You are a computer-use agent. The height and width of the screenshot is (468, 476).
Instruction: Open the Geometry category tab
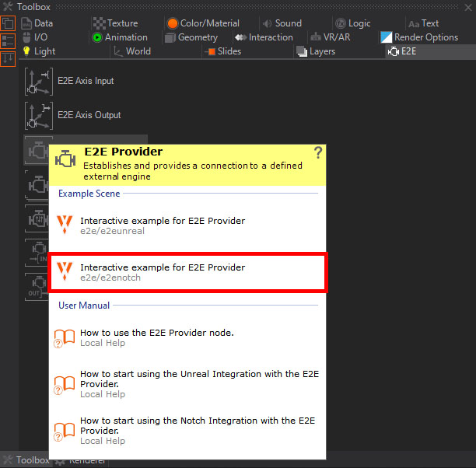(191, 37)
